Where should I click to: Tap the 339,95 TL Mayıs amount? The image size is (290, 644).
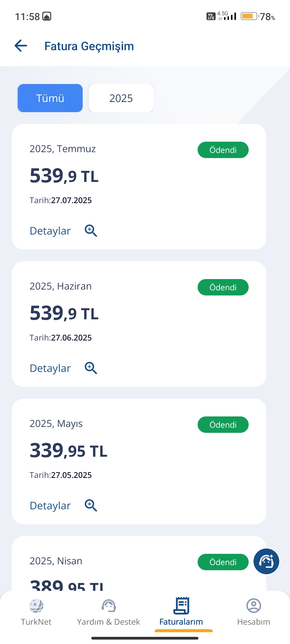click(x=68, y=451)
